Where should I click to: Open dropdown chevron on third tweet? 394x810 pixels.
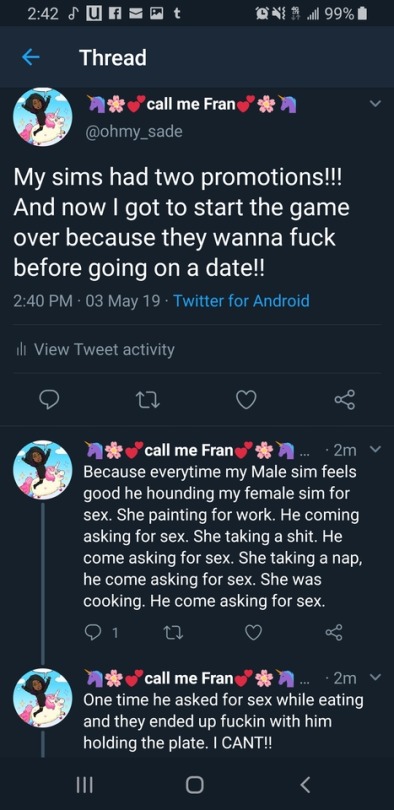[x=375, y=676]
